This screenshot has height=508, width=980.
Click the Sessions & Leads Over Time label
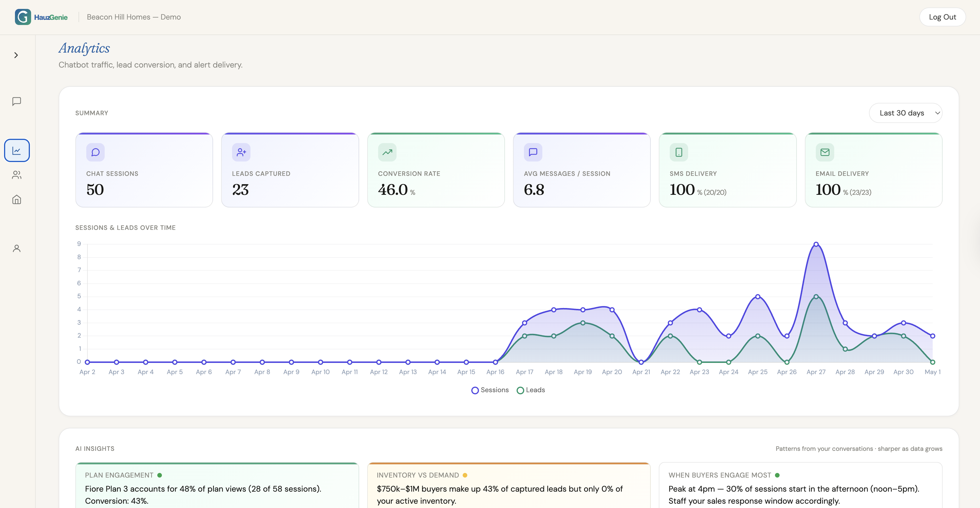pos(126,228)
